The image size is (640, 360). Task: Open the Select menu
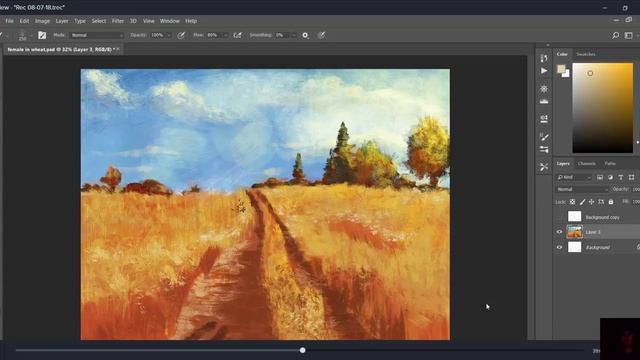(x=99, y=21)
